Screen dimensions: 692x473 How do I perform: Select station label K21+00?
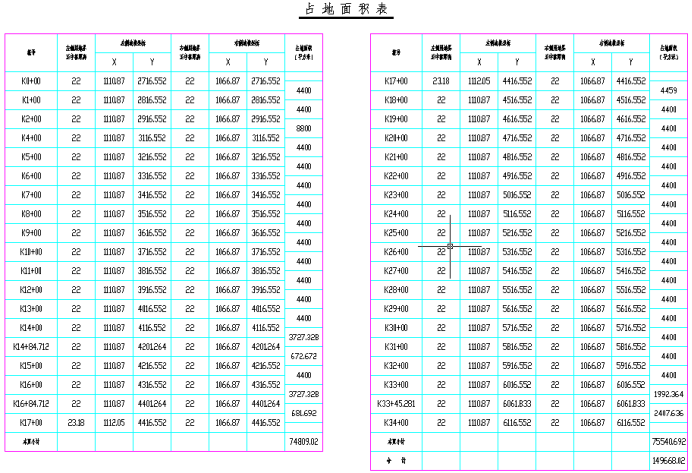pos(396,157)
